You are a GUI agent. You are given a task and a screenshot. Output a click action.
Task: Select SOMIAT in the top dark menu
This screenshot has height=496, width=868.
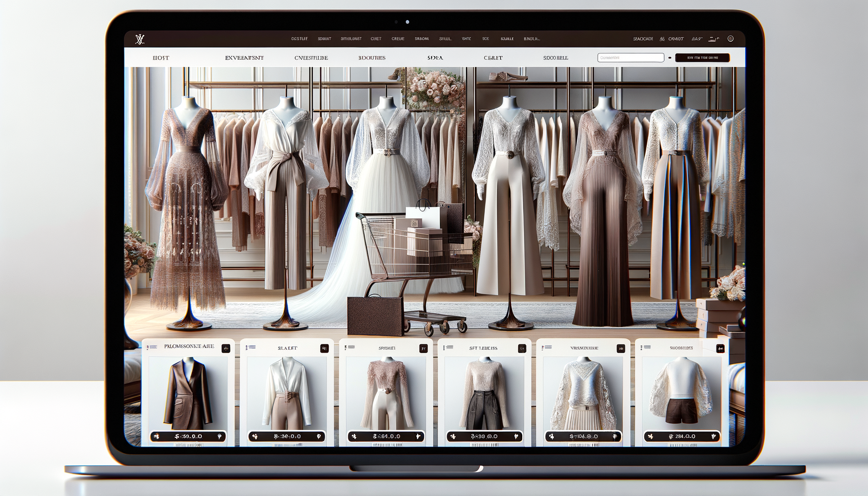click(325, 39)
